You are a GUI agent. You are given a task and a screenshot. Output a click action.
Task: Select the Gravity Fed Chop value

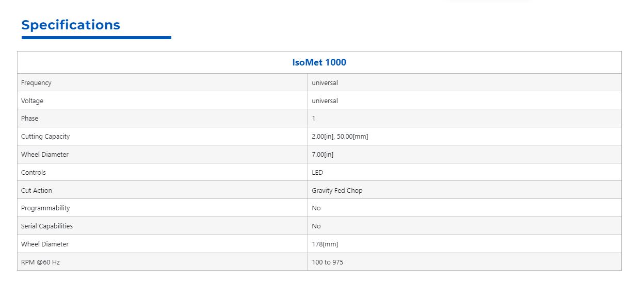337,190
